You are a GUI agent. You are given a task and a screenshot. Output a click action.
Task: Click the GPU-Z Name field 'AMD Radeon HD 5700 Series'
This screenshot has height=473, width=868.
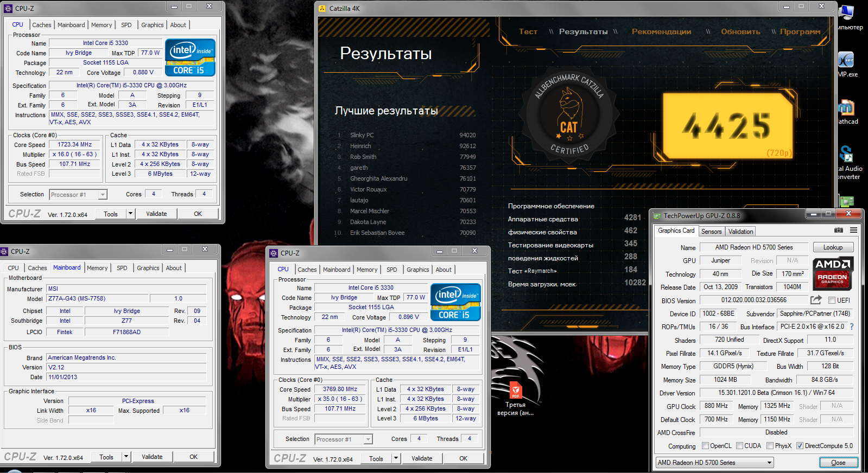754,247
